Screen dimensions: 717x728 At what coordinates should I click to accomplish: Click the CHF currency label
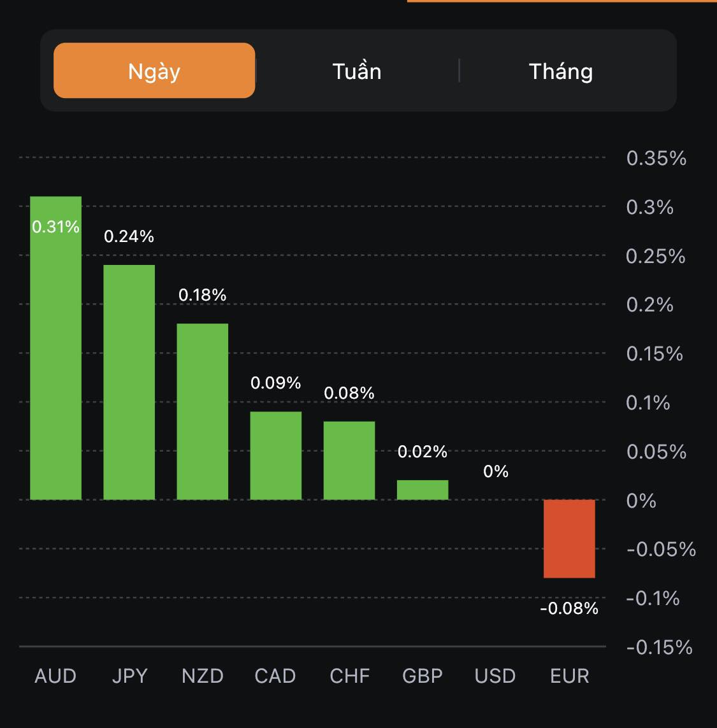coord(349,676)
